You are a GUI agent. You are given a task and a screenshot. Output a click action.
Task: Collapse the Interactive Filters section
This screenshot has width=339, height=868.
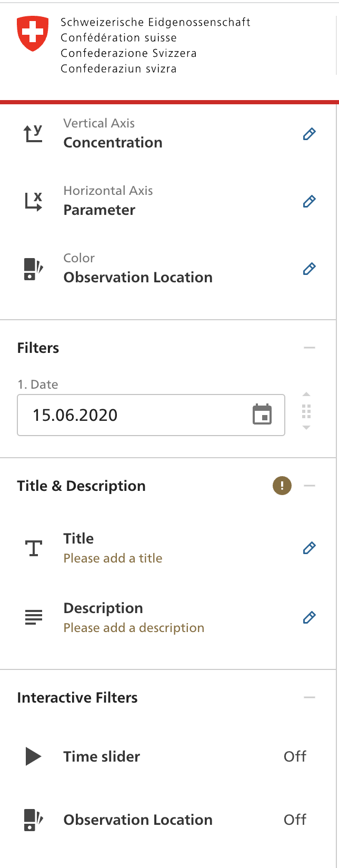310,697
